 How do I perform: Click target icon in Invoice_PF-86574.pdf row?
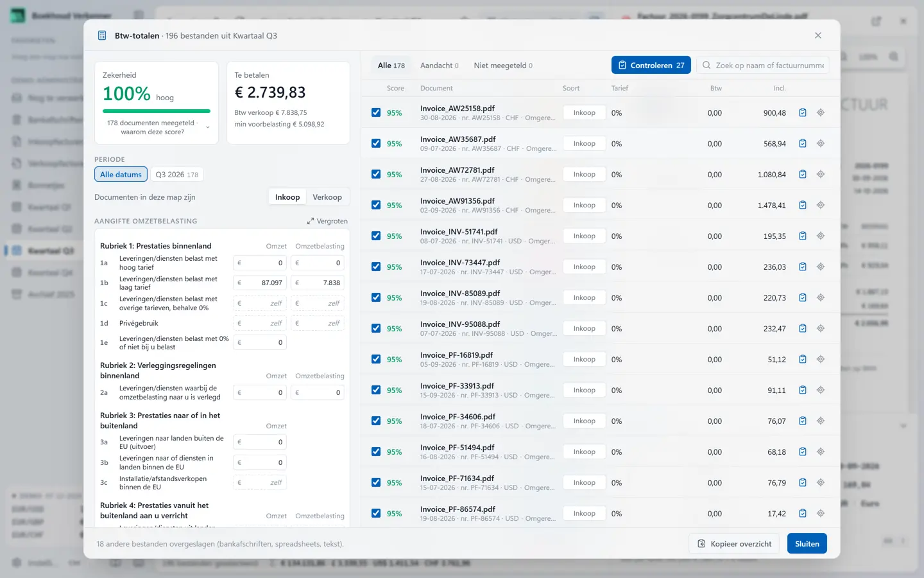(x=820, y=513)
